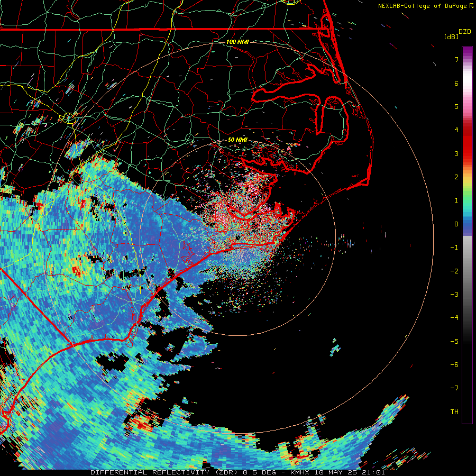Click the 2 value on the color scale

[456, 177]
